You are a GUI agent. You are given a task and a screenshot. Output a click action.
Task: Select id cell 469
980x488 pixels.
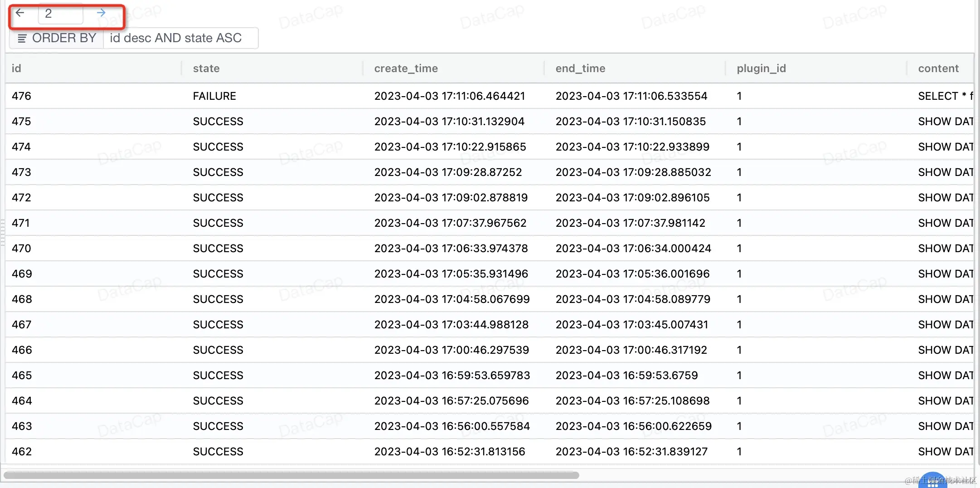22,274
